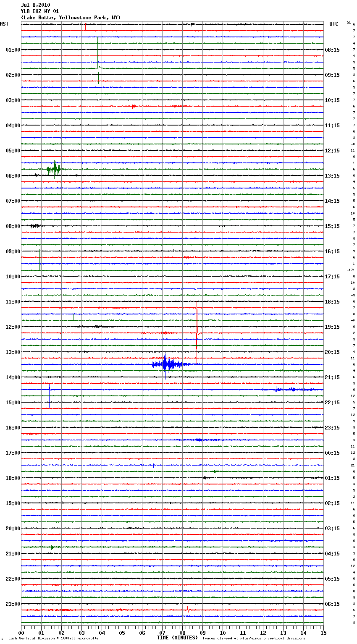The height and width of the screenshot is (644, 357).
Task: Click the '16:15' UTC time label
Action: pos(332,251)
